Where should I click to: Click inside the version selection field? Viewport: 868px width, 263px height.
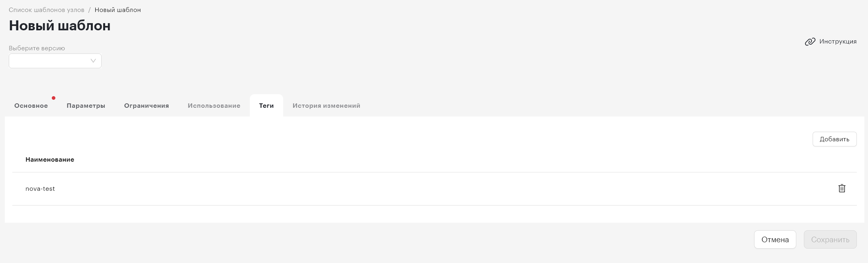(55, 61)
